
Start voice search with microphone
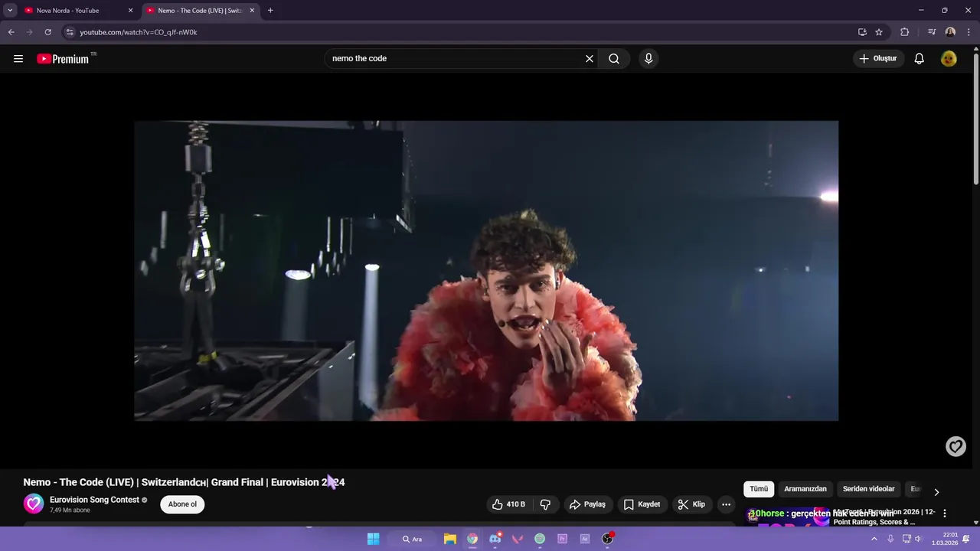pos(648,59)
